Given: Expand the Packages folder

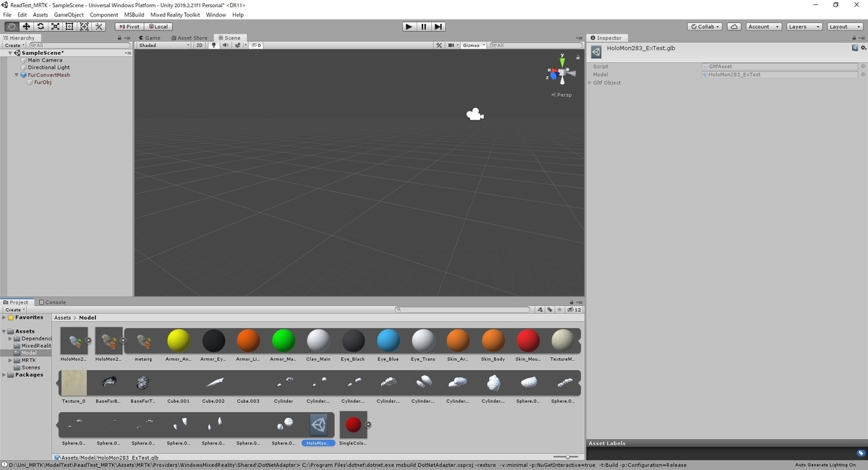Looking at the screenshot, I should (x=4, y=375).
